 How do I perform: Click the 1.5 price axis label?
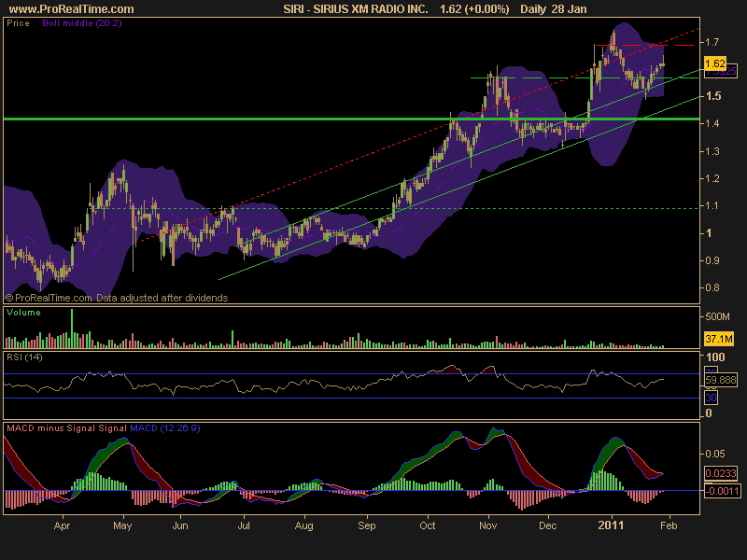click(x=713, y=96)
